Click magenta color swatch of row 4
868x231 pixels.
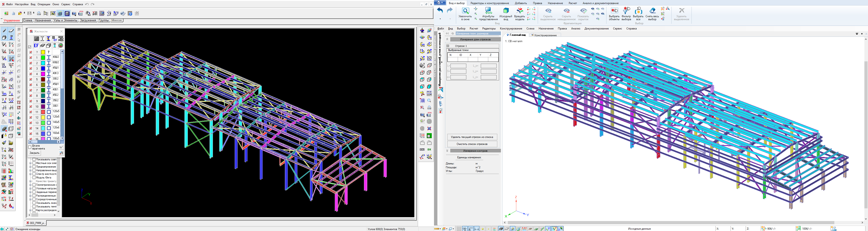point(43,74)
